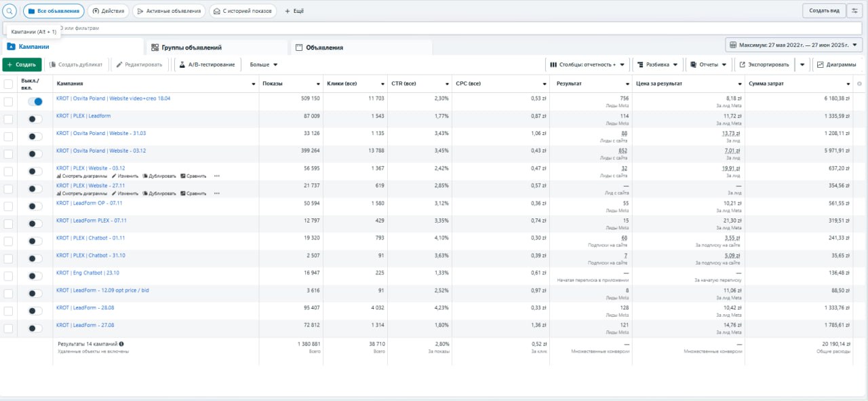
Task: Click the search magnifier icon
Action: pos(10,11)
